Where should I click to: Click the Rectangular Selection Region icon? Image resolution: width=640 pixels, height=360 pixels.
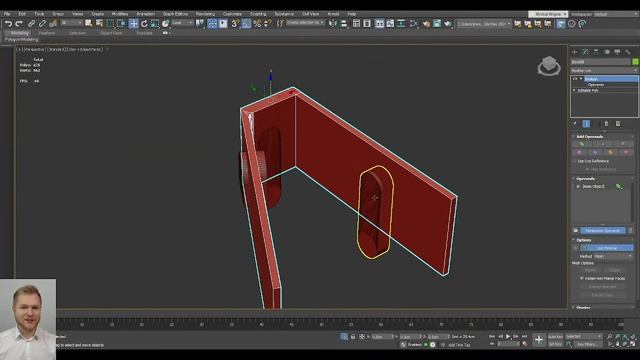point(110,24)
